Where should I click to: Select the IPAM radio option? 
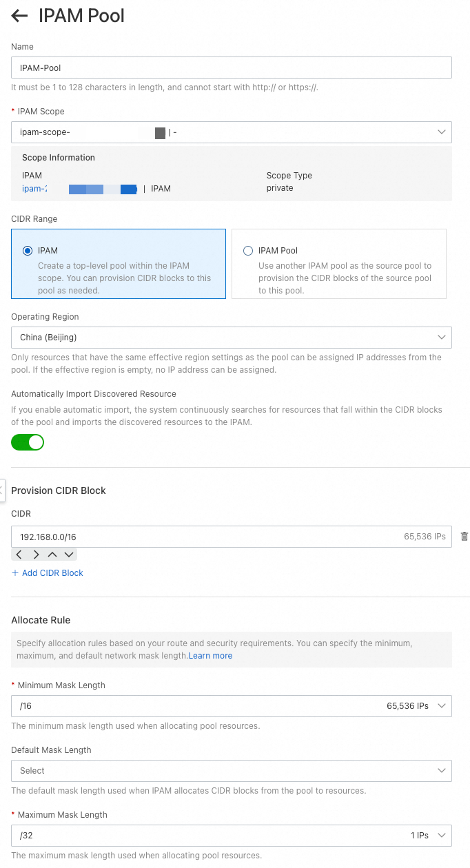pyautogui.click(x=28, y=251)
